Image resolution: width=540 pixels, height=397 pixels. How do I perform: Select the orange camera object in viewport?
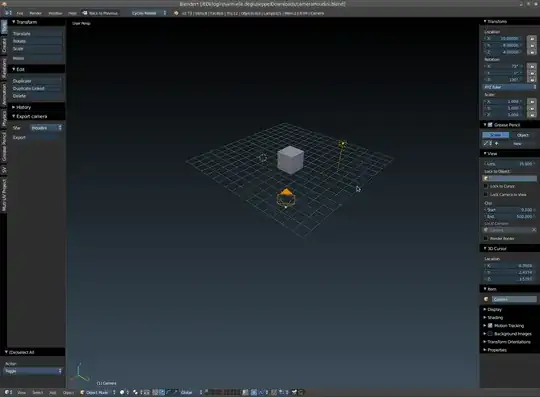click(x=286, y=198)
